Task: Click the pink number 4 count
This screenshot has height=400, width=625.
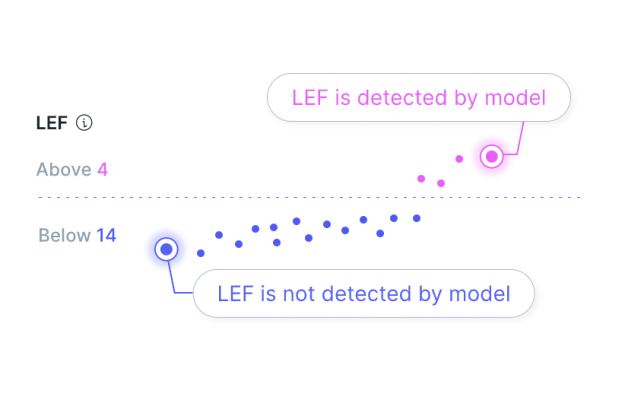Action: (102, 169)
